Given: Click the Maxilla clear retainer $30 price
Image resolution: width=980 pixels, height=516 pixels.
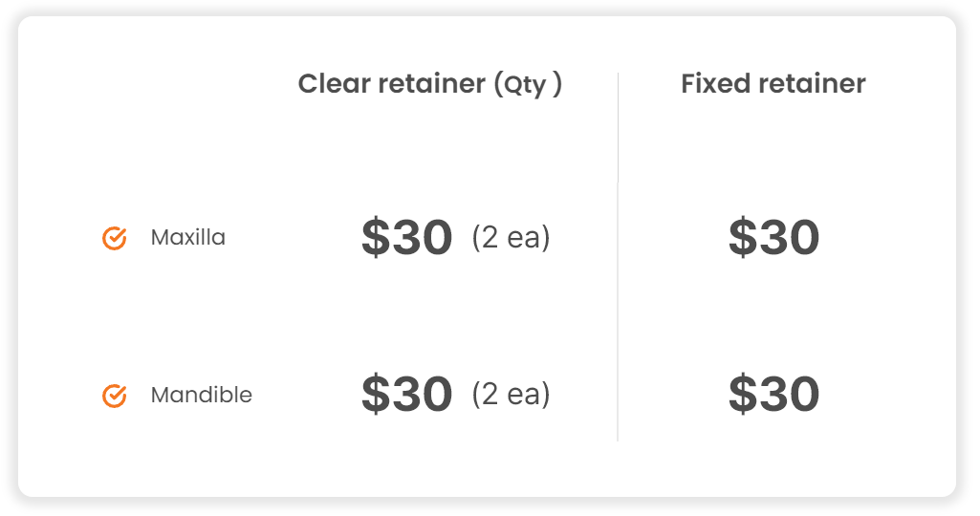Looking at the screenshot, I should (x=407, y=237).
